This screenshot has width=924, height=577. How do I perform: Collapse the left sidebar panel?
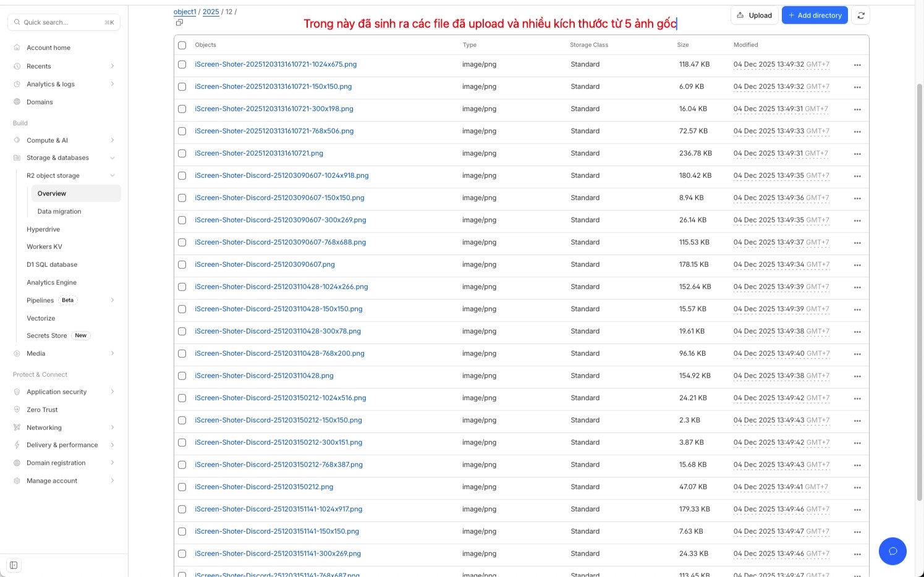pyautogui.click(x=14, y=565)
